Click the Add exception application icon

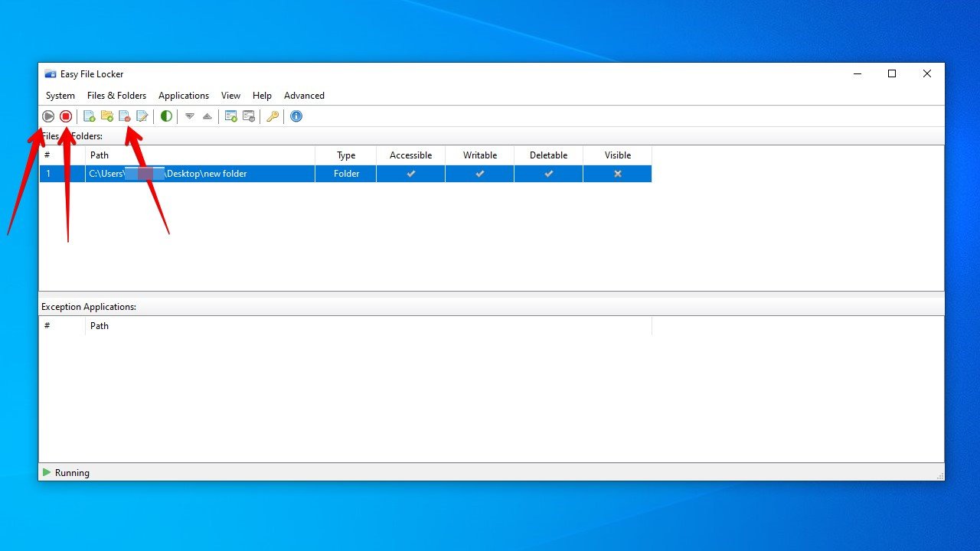(x=230, y=116)
